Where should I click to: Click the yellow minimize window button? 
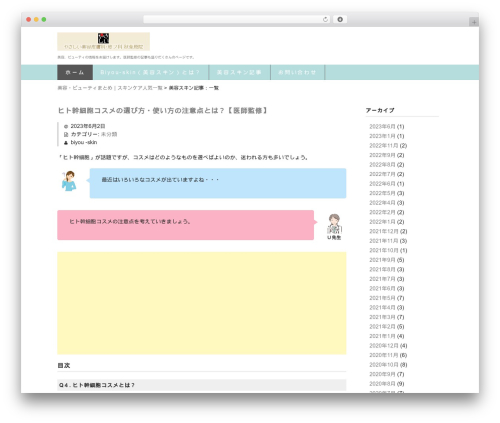pos(36,20)
